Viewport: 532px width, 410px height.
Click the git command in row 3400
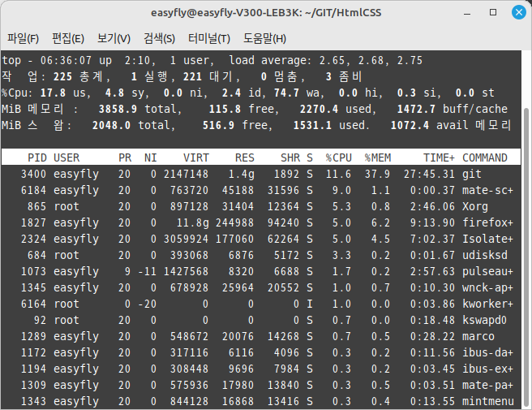click(x=472, y=174)
